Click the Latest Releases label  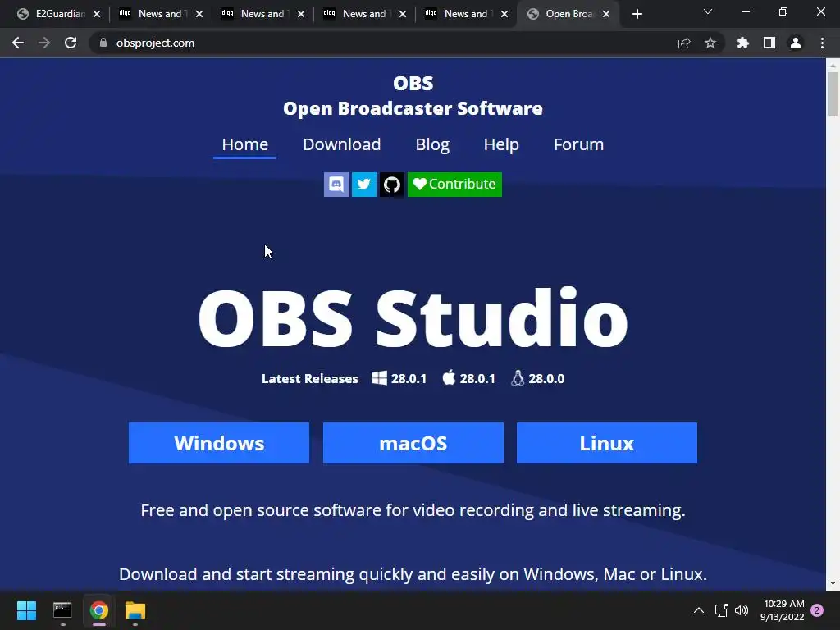[309, 379]
